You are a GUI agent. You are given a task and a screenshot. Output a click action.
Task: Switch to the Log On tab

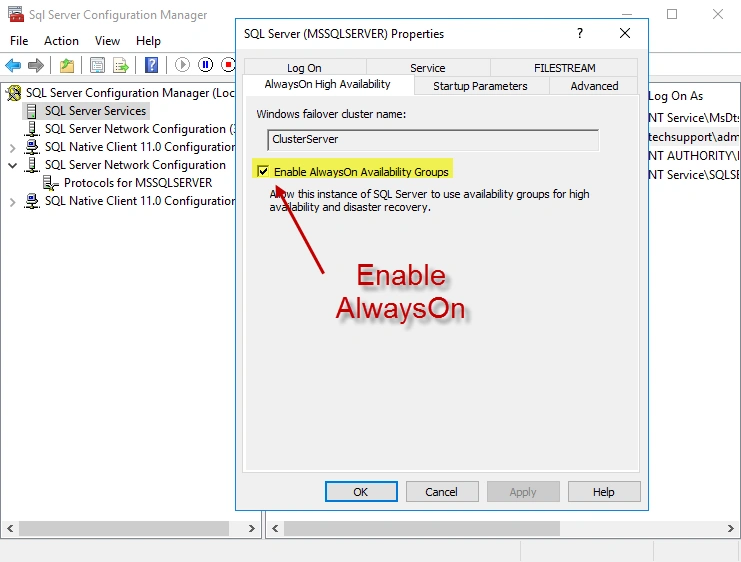304,68
